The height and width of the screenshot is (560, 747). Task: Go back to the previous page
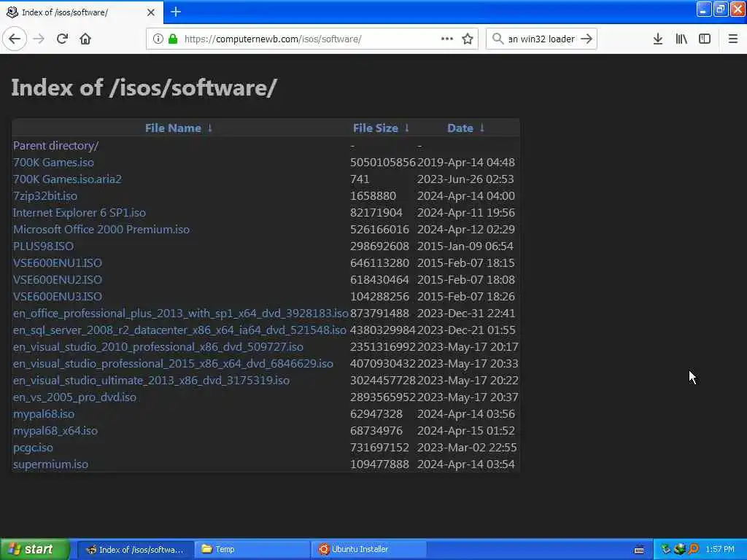tap(15, 39)
